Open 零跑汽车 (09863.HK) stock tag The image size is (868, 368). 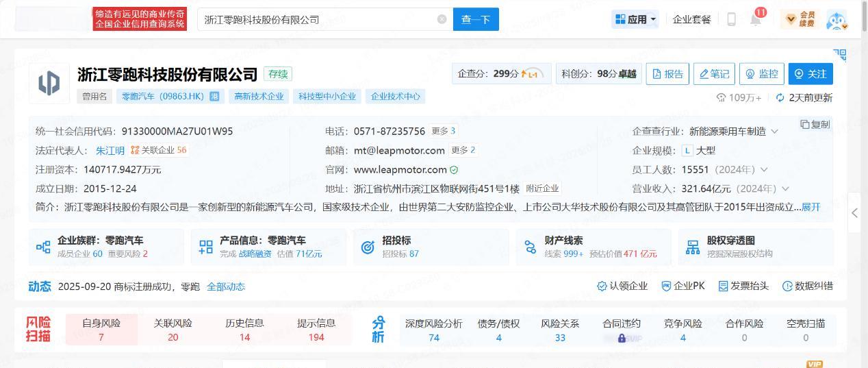[170, 97]
